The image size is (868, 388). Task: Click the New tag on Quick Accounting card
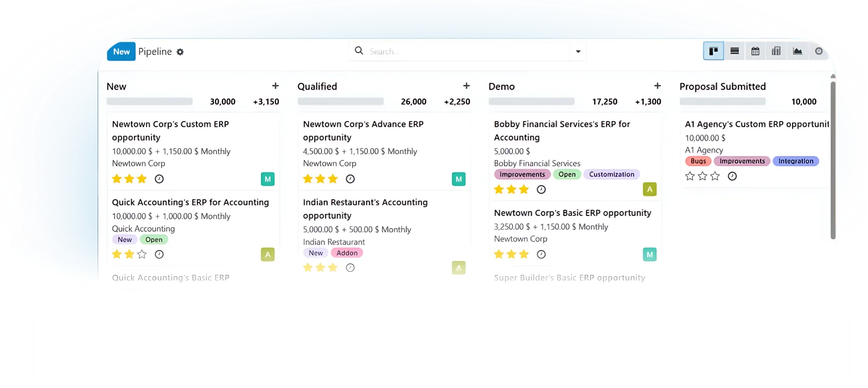click(x=125, y=240)
